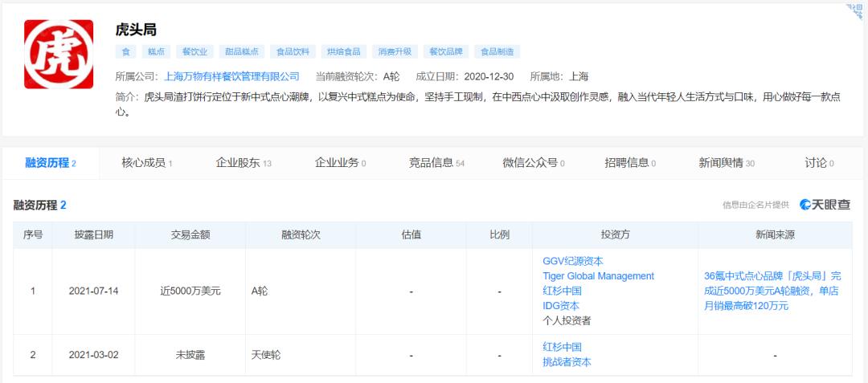Click the 信息由企名片提供 note
Screen dimensions: 868x383
point(755,205)
